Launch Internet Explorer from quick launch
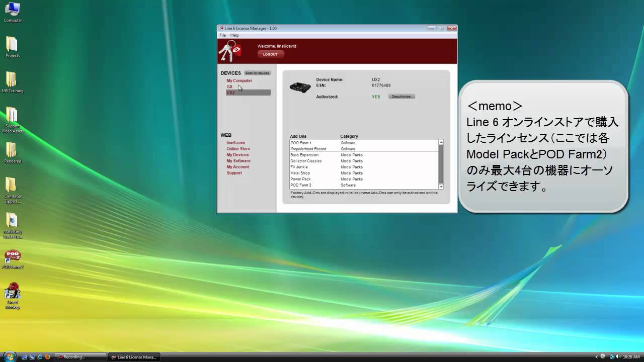 (39, 357)
